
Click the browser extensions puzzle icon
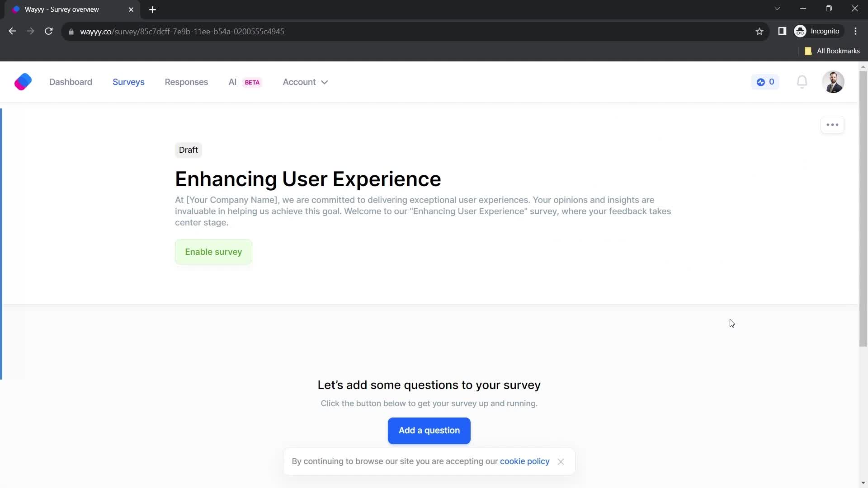click(x=782, y=31)
